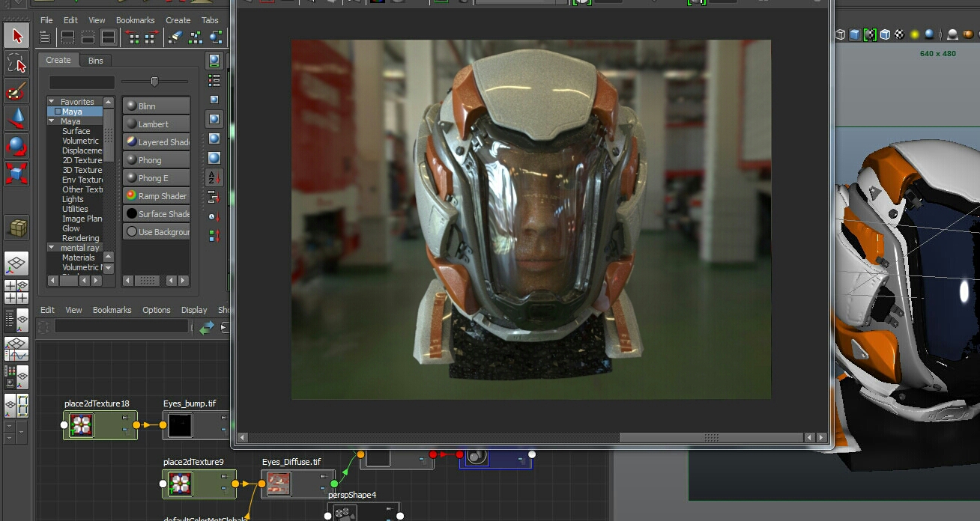Click the wireframe cube icon in viewport toolbar
980x521 pixels.
coord(840,34)
